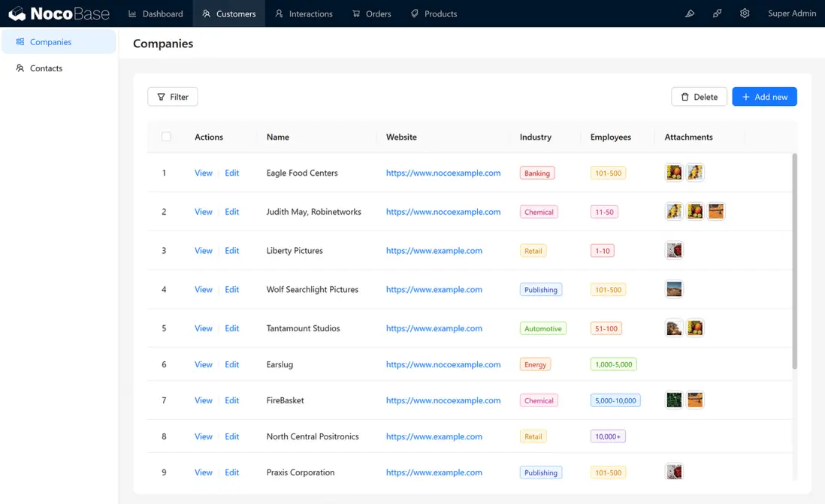Viewport: 825px width, 504px height.
Task: Edit the Liberty Pictures record
Action: click(x=231, y=251)
